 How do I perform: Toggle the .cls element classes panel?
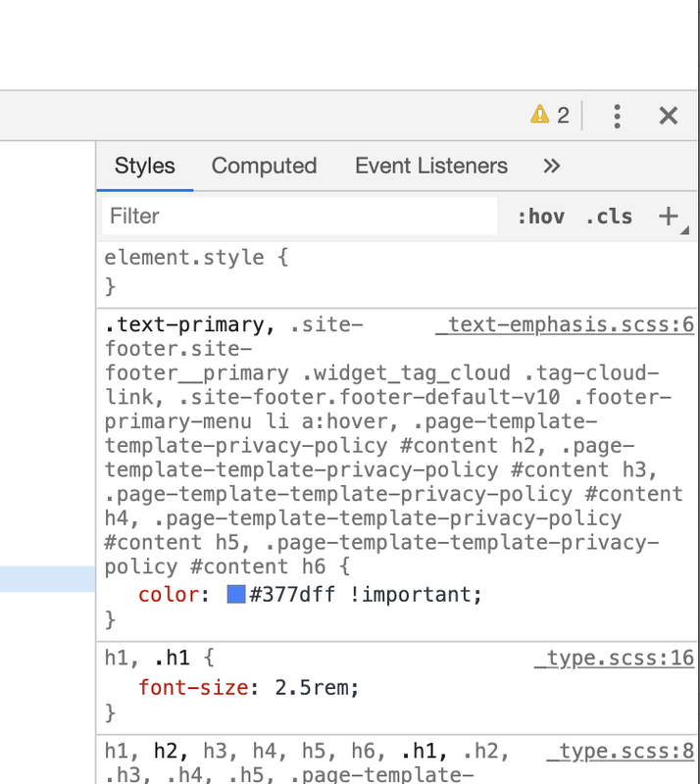[x=609, y=217]
